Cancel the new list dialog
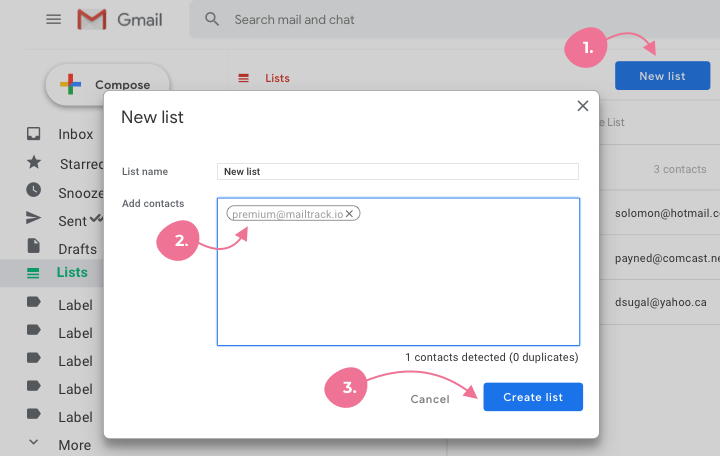 [430, 399]
